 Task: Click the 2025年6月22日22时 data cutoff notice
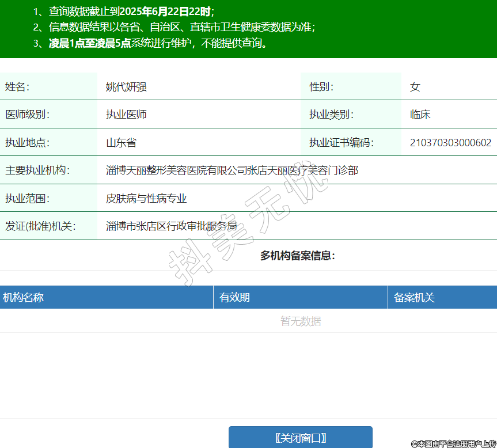165,11
